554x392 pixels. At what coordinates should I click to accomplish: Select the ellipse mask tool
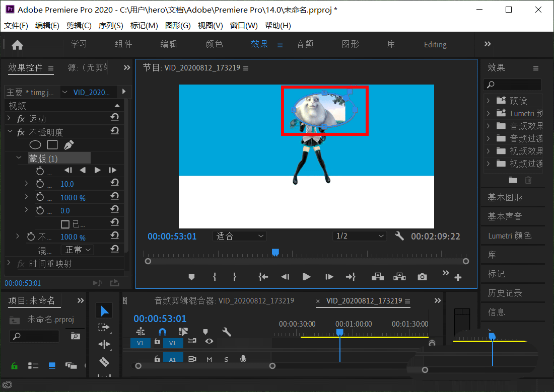point(35,145)
